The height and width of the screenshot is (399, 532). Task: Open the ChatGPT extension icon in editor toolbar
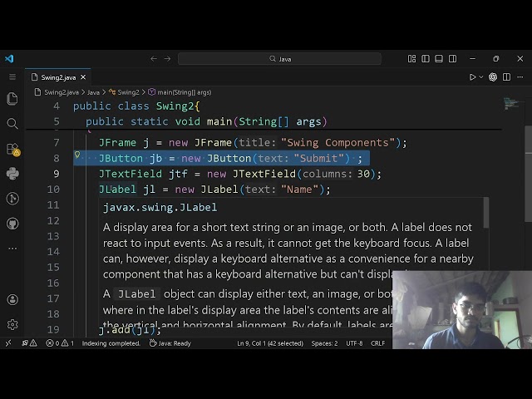pyautogui.click(x=493, y=77)
